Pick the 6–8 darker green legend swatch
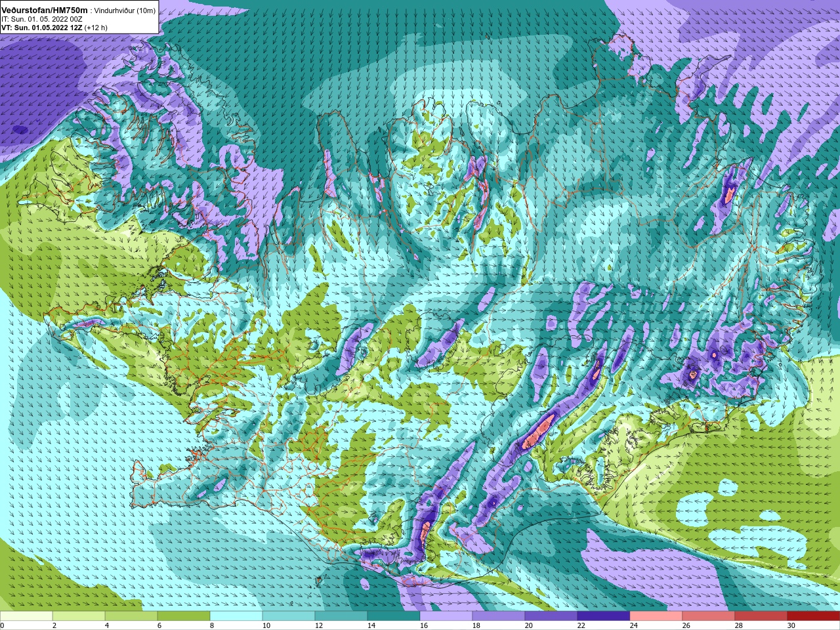Viewport: 840px width, 630px height. [x=184, y=616]
